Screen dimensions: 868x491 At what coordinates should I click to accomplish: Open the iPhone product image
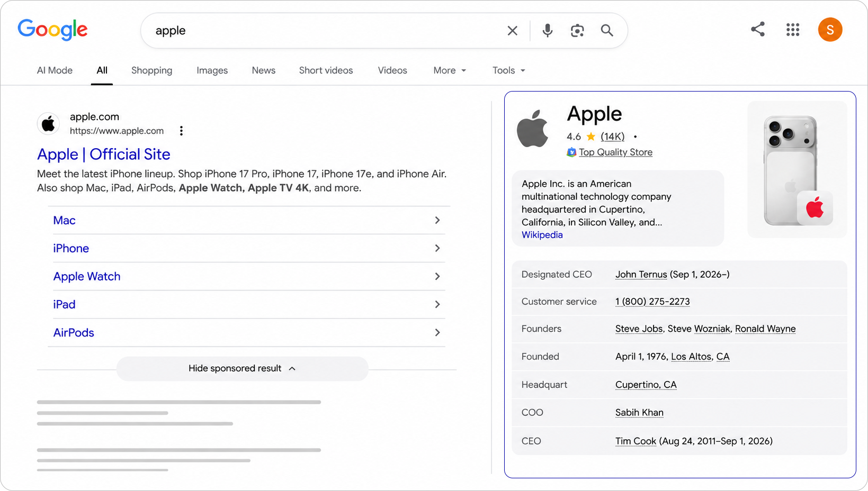click(791, 169)
